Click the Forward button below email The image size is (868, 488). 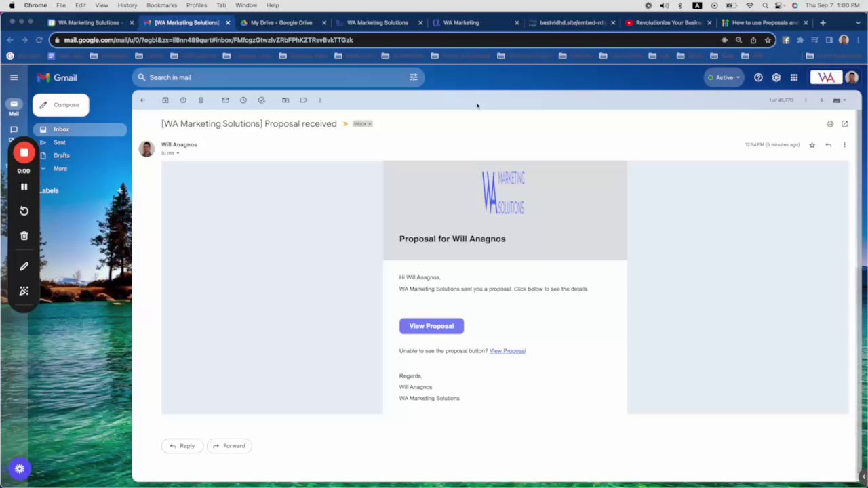point(229,446)
